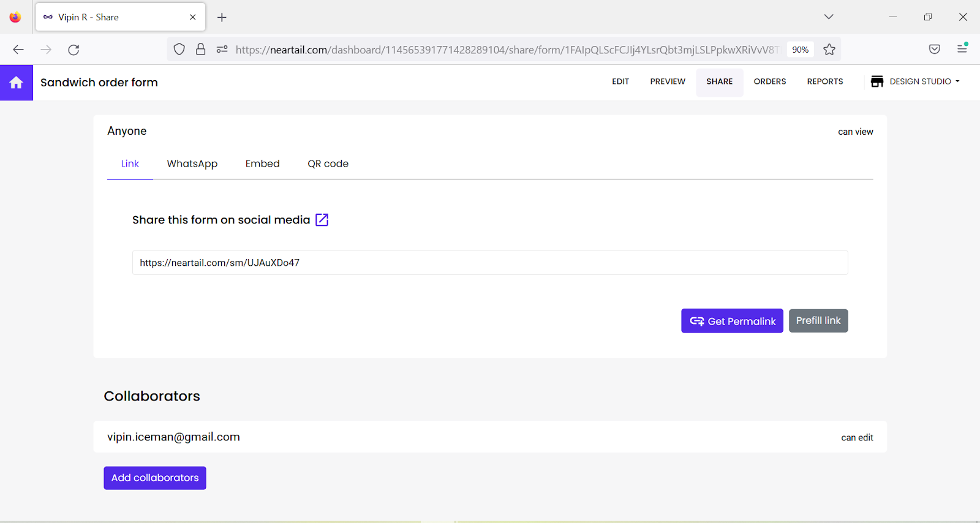Click Add collaborators
The height and width of the screenshot is (523, 980).
[155, 478]
